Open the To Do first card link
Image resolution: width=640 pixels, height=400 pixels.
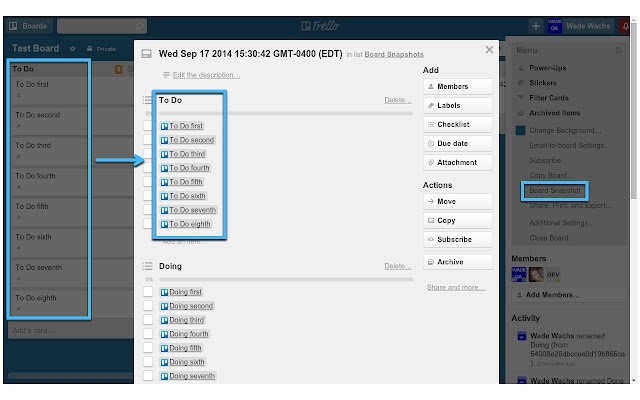pos(186,126)
